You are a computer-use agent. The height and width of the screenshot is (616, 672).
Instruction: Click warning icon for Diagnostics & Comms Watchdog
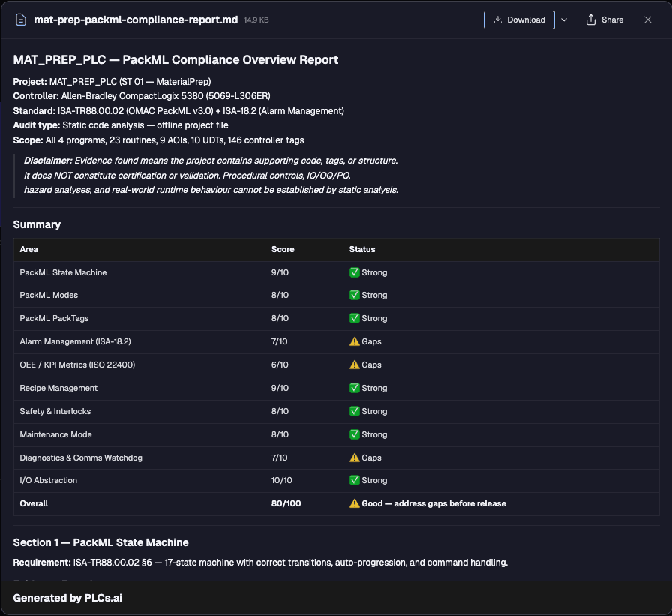pos(355,458)
